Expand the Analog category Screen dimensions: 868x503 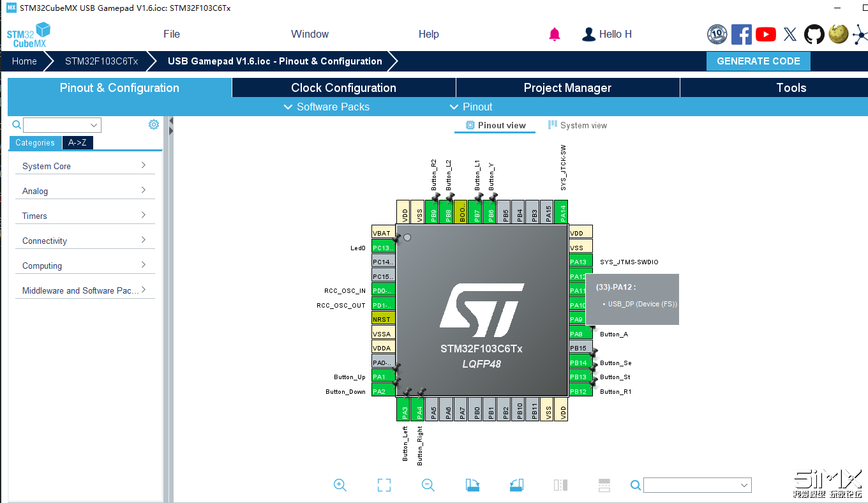tap(86, 191)
